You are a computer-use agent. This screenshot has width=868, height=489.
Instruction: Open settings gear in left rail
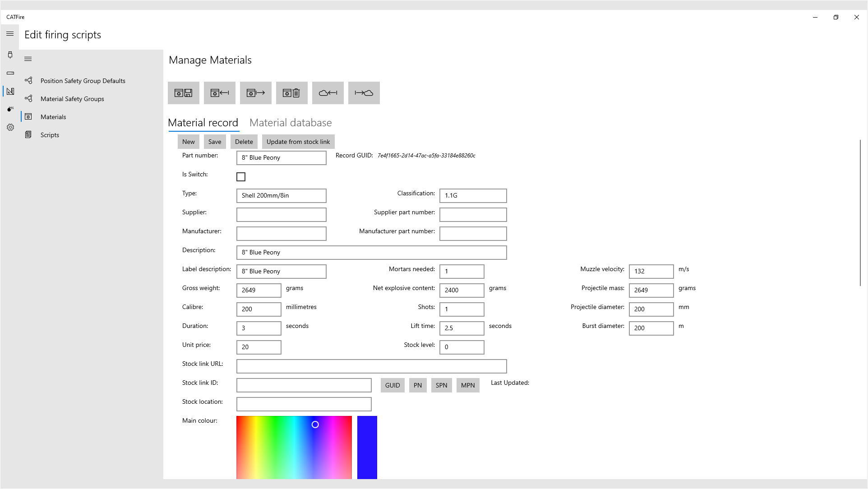click(10, 127)
